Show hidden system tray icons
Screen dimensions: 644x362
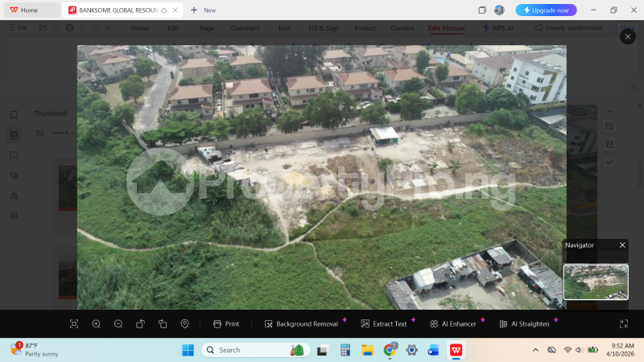535,350
